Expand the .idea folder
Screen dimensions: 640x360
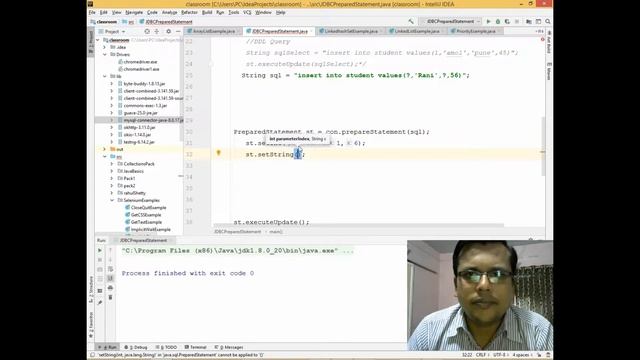104,47
